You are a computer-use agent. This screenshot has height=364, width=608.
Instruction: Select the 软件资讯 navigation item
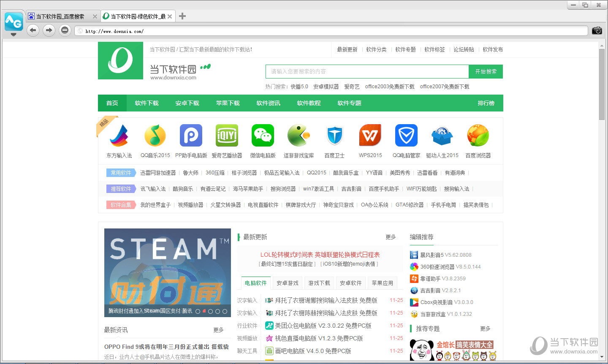coord(268,103)
